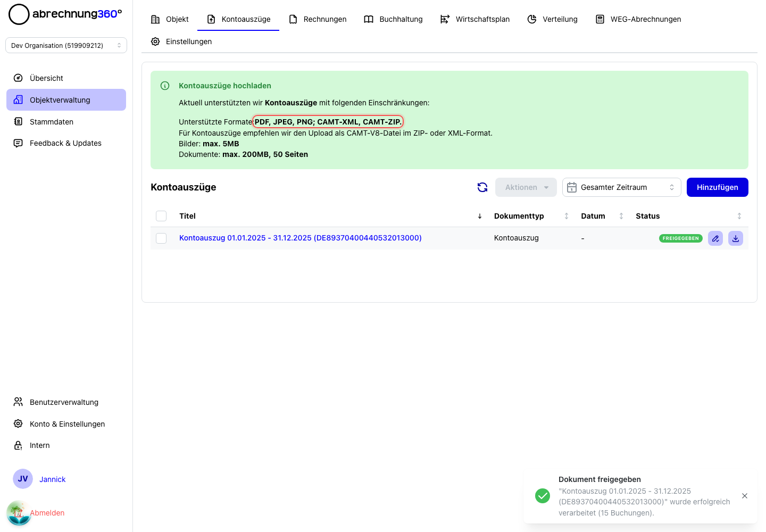
Task: Download the Kontoauszug document
Action: point(736,238)
